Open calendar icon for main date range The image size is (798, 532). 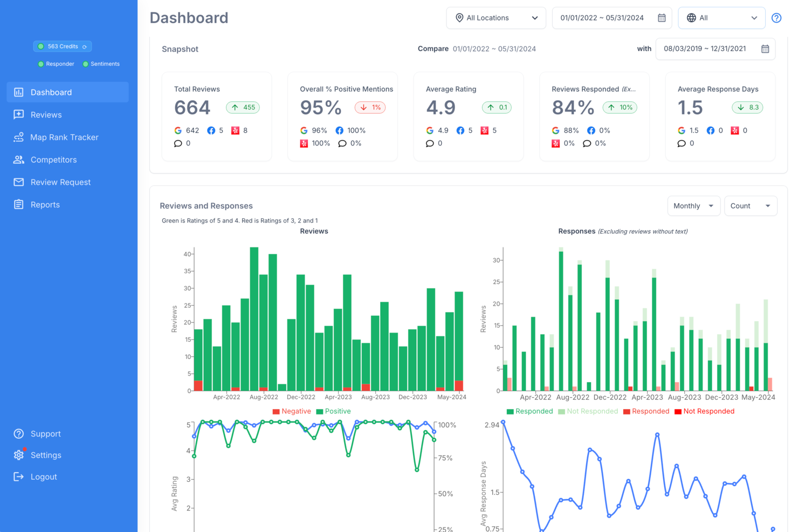[662, 18]
